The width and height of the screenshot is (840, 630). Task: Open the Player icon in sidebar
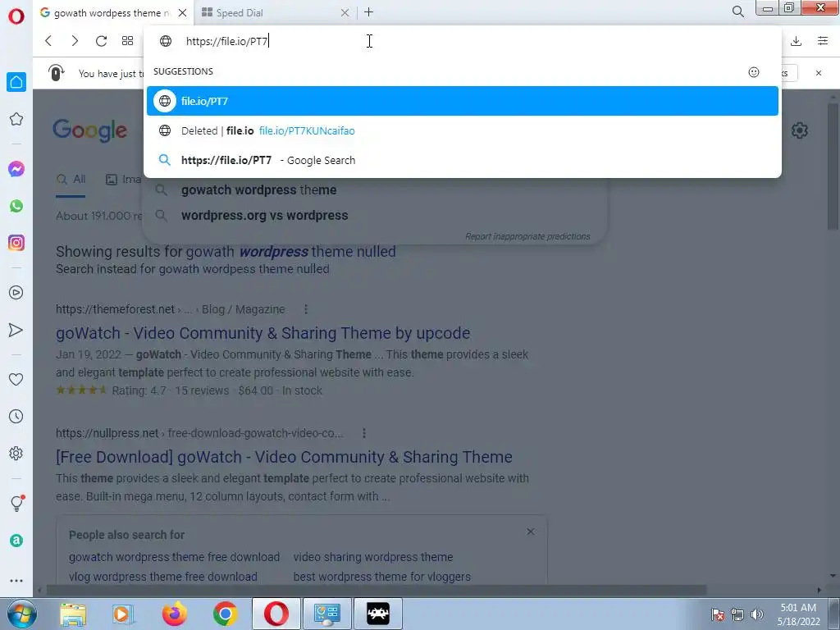[16, 293]
